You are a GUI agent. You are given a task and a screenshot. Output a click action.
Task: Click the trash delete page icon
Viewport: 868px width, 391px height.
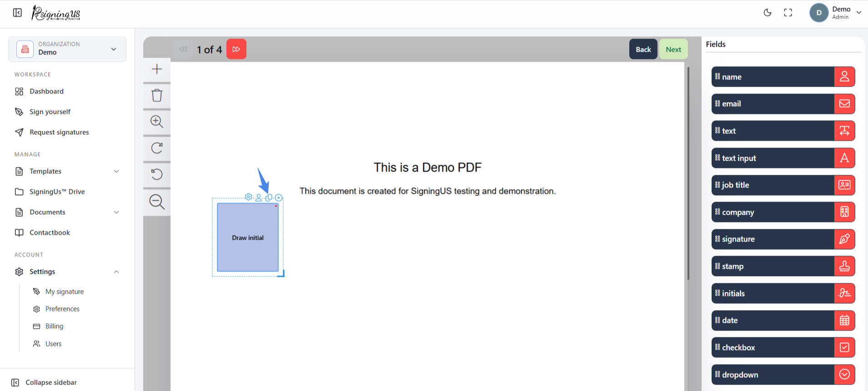(x=157, y=95)
